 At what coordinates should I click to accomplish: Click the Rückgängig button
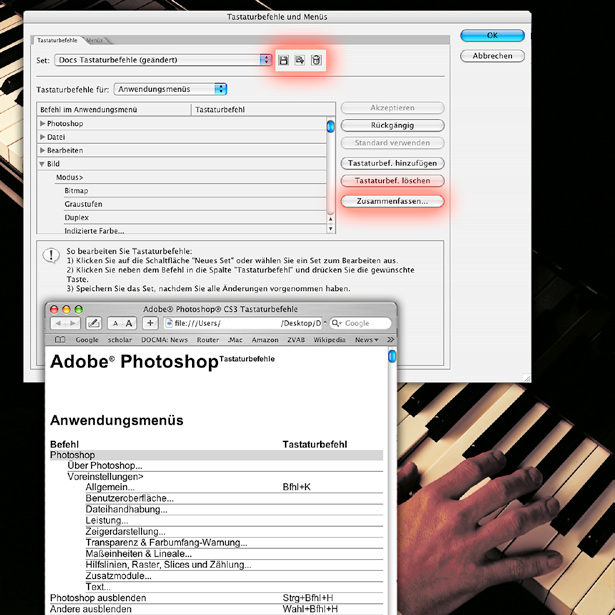point(392,126)
